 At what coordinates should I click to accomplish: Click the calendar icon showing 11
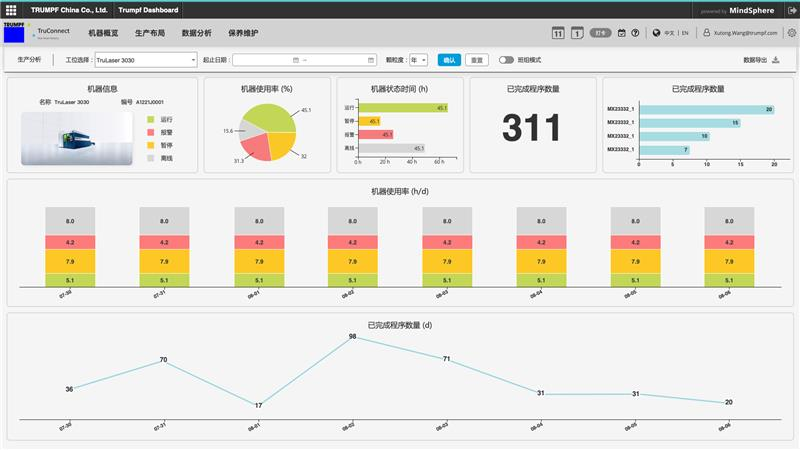560,33
